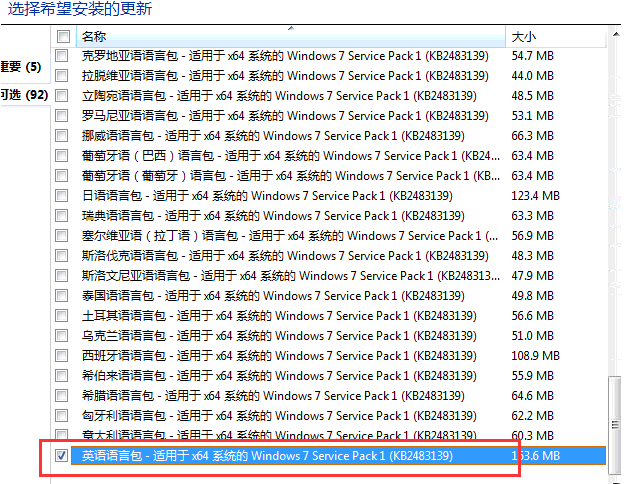Check the 希腊语语言包 checkbox
This screenshot has width=624, height=484.
tap(63, 396)
